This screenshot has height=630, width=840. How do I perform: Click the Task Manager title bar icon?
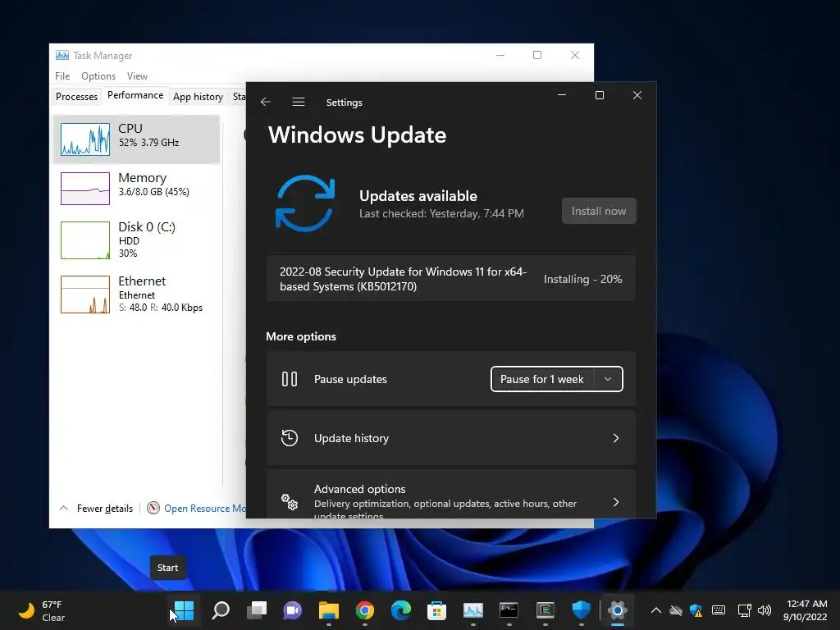click(x=62, y=55)
